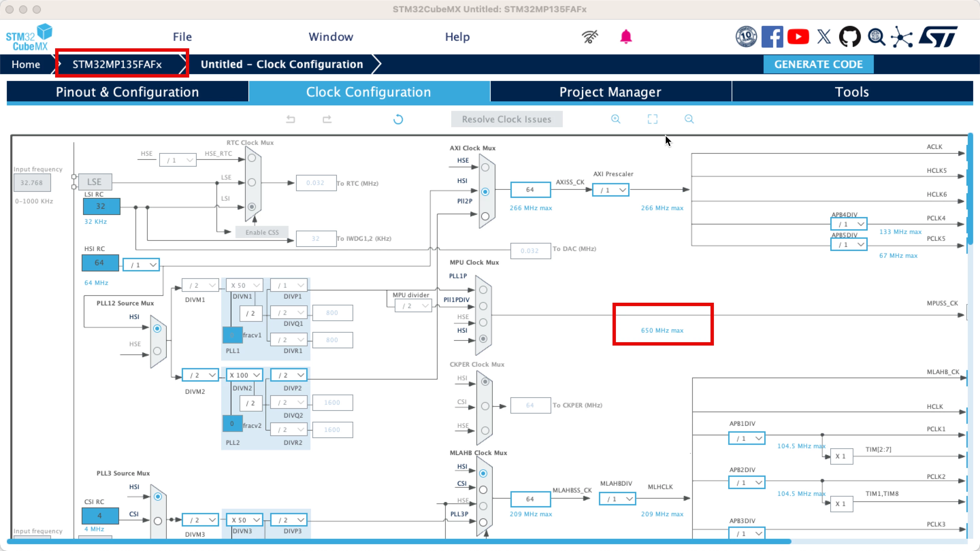Click the reset clock configuration icon

pyautogui.click(x=398, y=119)
